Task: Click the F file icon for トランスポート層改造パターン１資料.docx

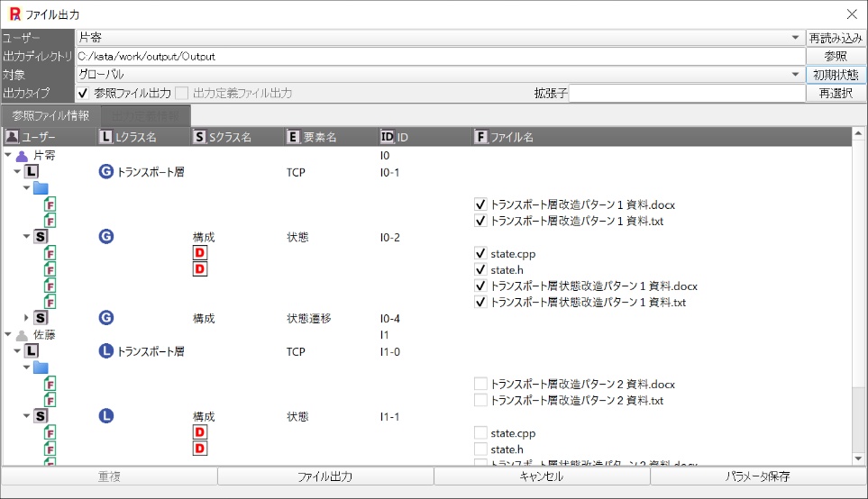Action: pyautogui.click(x=50, y=204)
